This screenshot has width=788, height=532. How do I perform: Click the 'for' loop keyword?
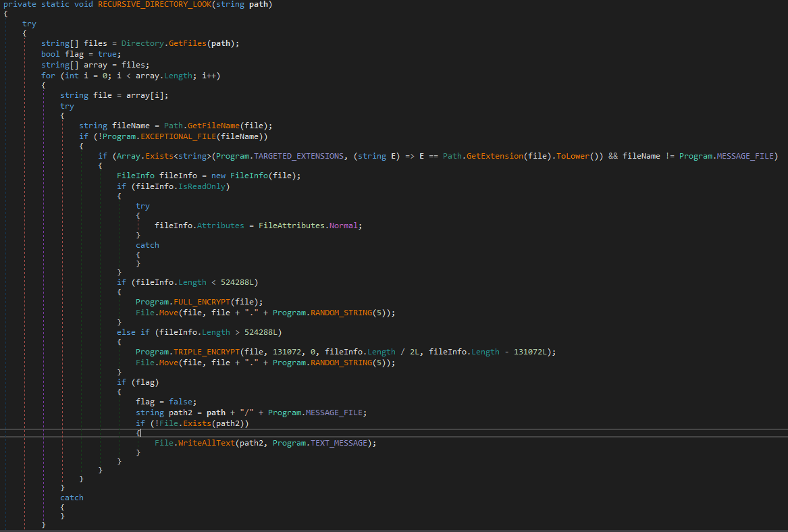48,76
